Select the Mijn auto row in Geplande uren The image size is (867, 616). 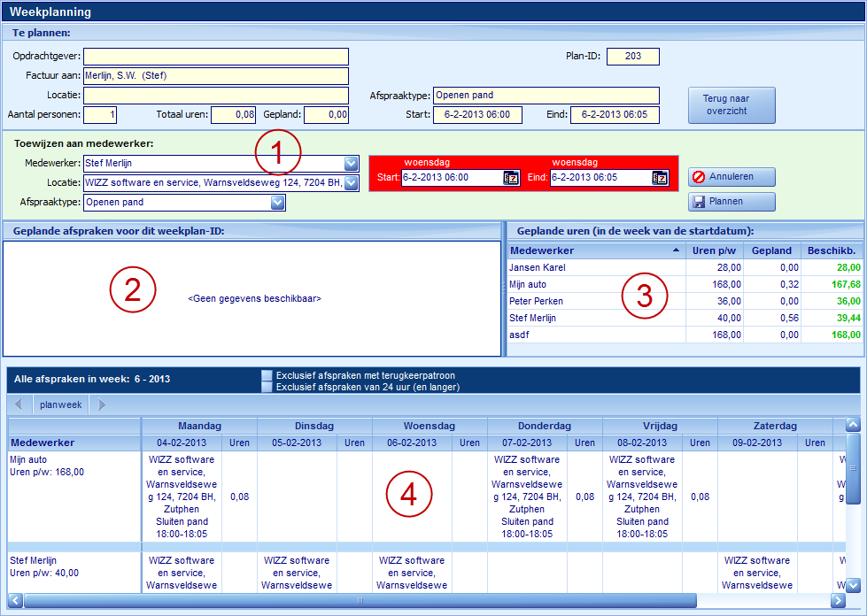[x=685, y=284]
